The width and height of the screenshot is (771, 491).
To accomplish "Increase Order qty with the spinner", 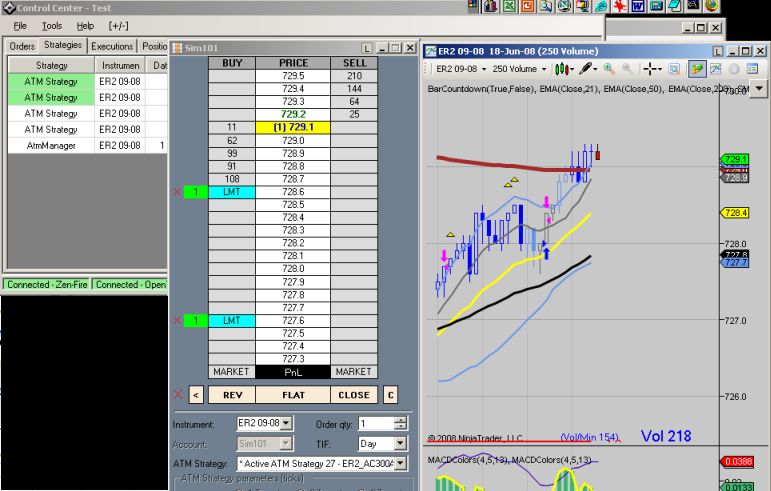I will click(401, 420).
